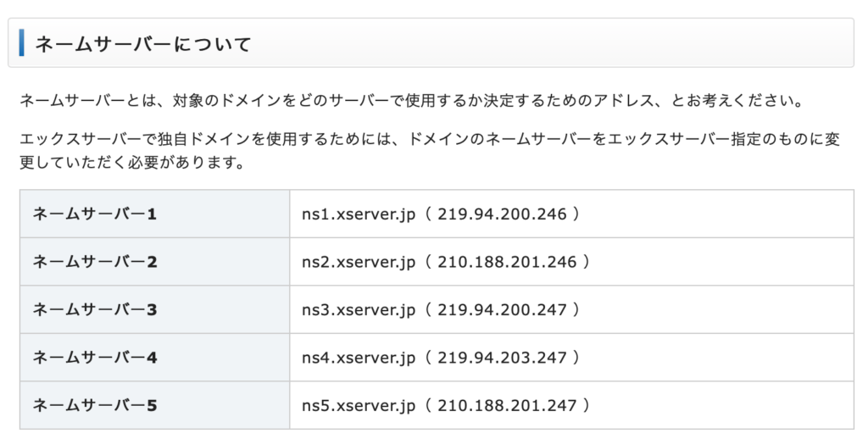Select the ネームサーバー5 label cell
This screenshot has height=439, width=868.
[x=154, y=405]
